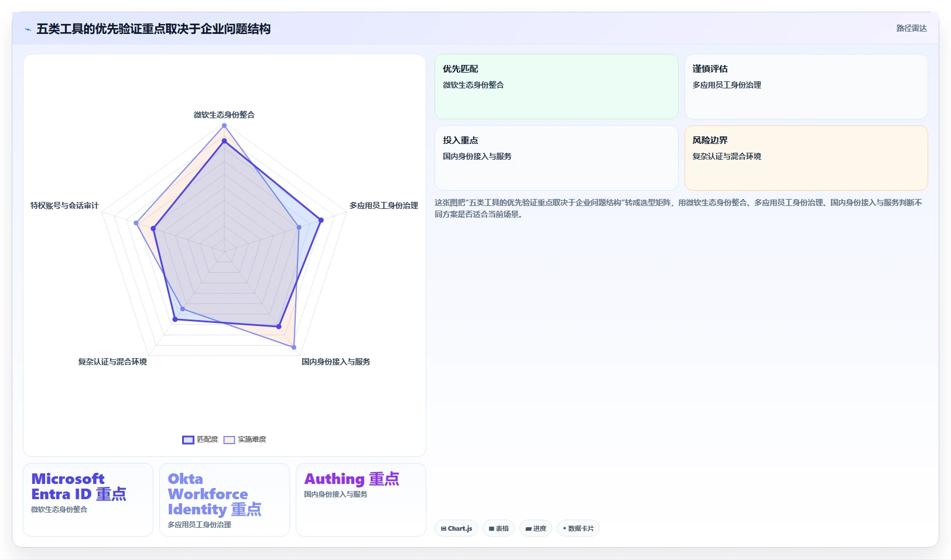
Task: Click the 特权账号与会话审计 radar axis label
Action: coord(64,205)
